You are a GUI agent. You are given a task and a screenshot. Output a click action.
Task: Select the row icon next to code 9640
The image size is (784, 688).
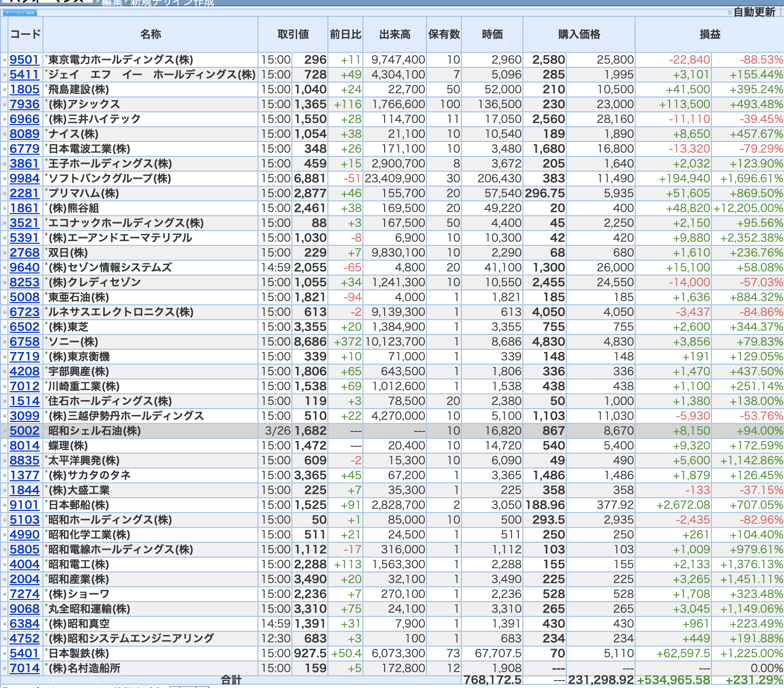click(5, 268)
